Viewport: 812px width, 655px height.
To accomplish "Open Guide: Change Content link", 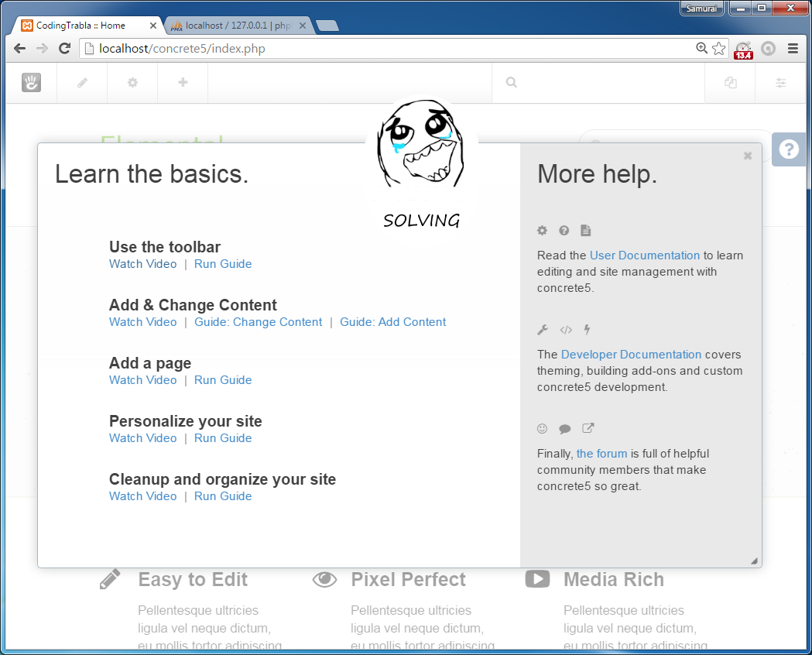I will pyautogui.click(x=259, y=322).
